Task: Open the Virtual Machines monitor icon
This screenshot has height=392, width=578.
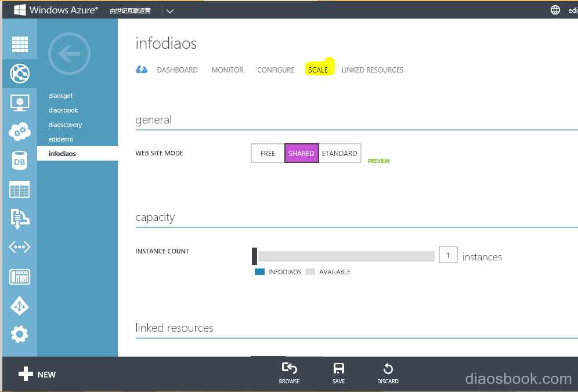Action: 20,103
